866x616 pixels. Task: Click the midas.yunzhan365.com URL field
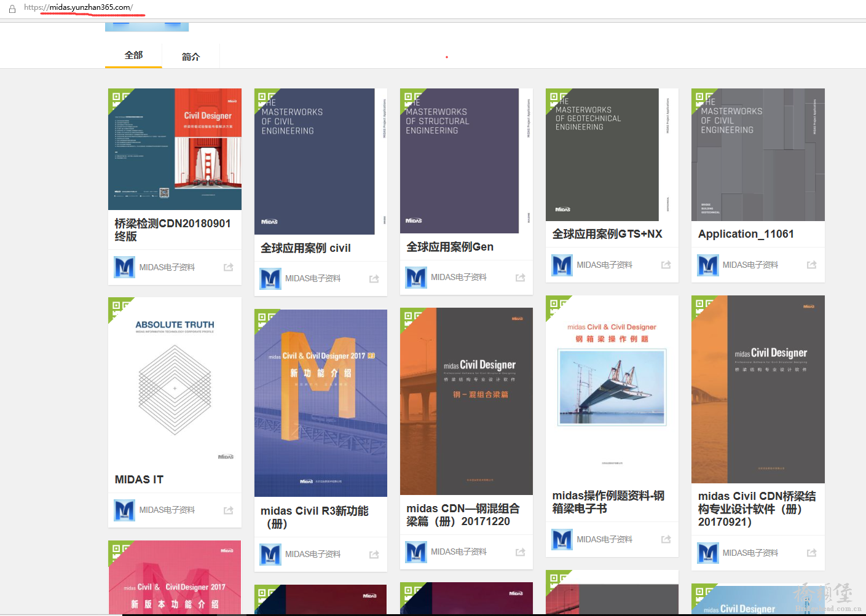click(78, 7)
